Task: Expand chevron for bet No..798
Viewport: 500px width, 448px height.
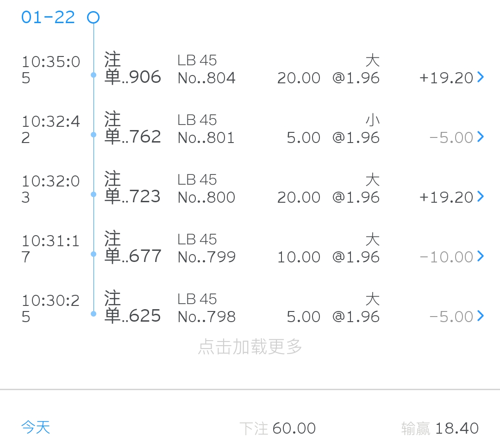Action: click(x=480, y=316)
